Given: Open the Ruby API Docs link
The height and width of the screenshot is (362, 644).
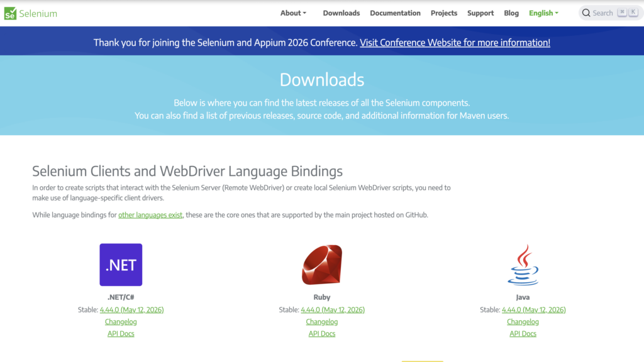Looking at the screenshot, I should coord(322,334).
